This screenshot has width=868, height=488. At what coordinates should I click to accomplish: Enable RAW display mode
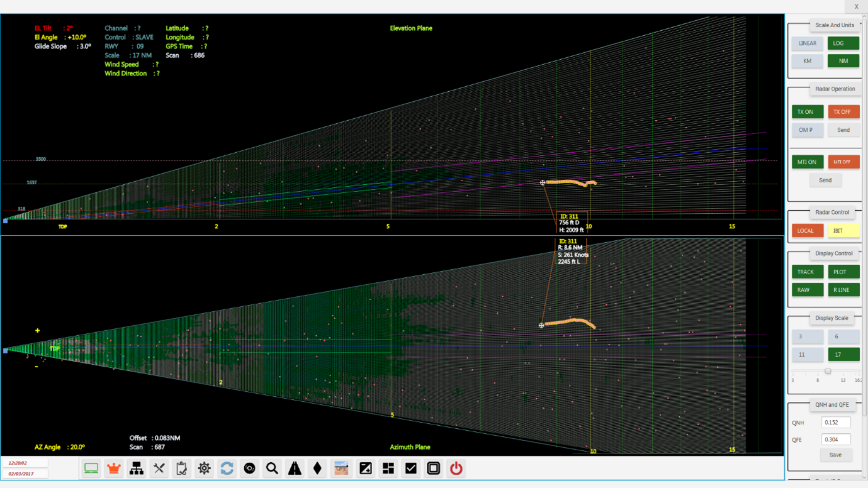tap(807, 289)
